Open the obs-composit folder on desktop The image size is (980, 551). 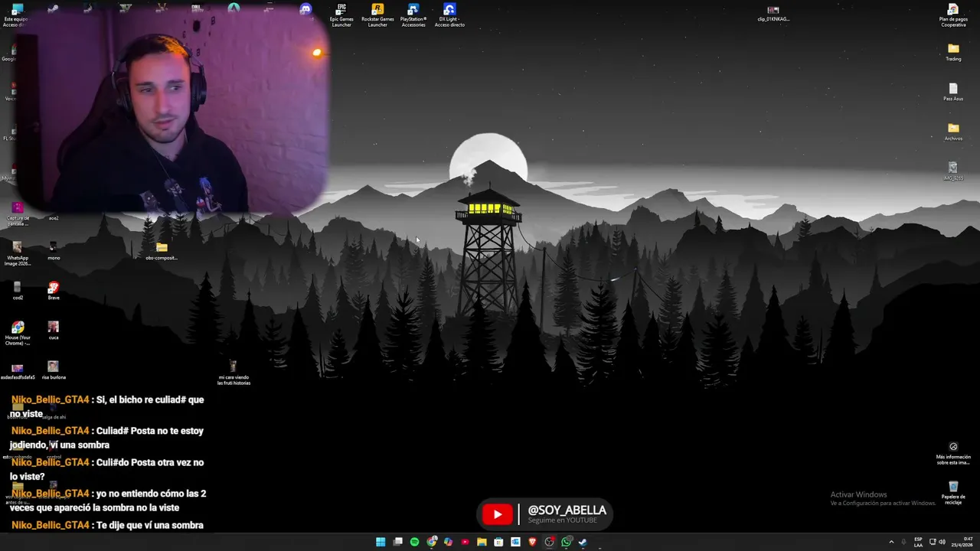point(162,251)
